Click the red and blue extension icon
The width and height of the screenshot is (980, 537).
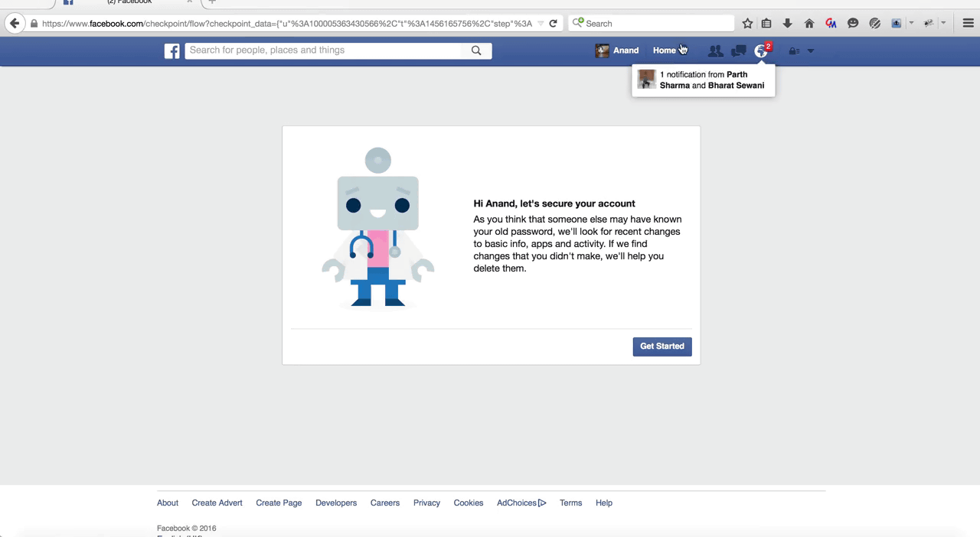pyautogui.click(x=831, y=24)
